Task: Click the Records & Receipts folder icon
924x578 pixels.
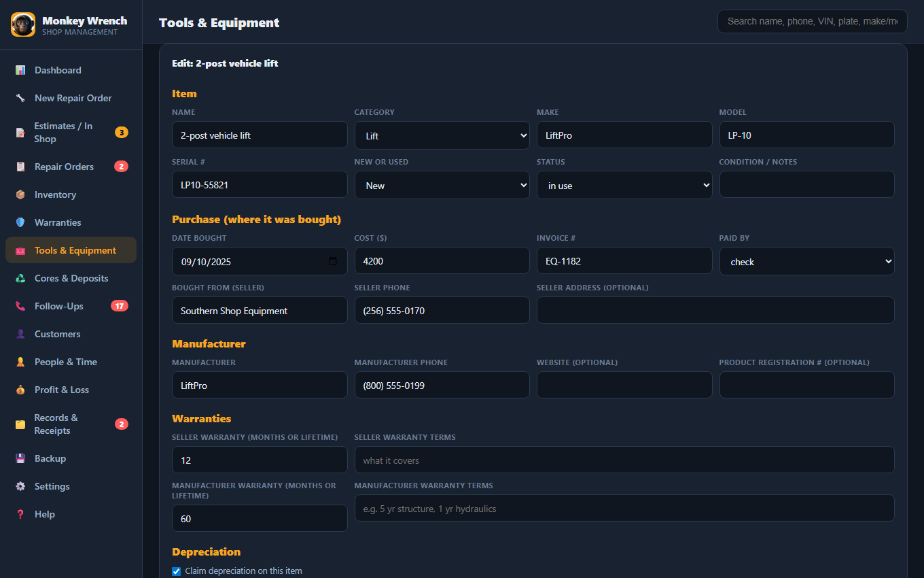Action: click(x=20, y=424)
